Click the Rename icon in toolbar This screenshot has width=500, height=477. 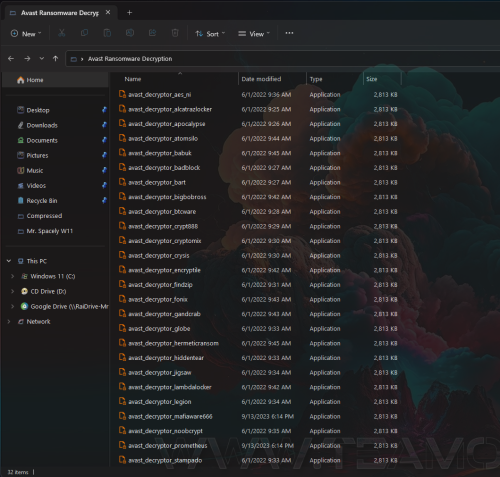pos(130,33)
